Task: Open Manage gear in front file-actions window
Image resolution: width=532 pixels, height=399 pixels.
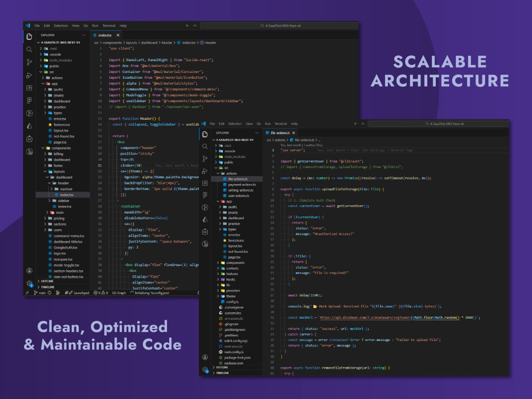Action: pos(205,370)
